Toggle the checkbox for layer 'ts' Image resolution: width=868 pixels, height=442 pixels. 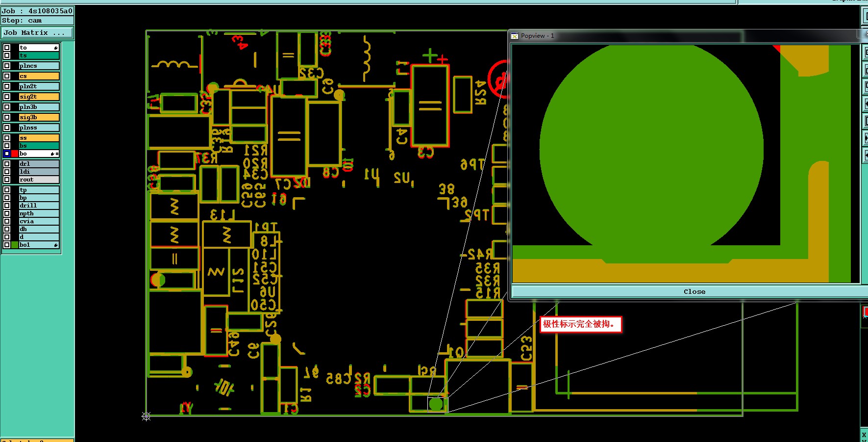7,55
